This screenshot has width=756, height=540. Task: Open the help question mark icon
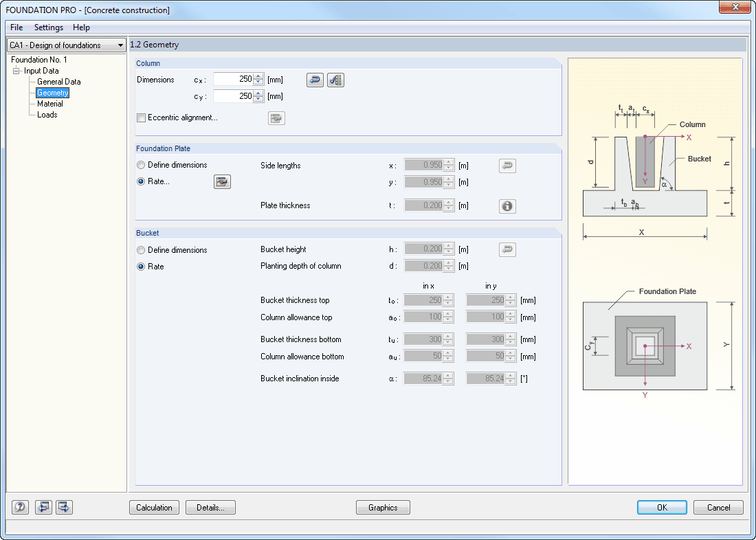point(20,507)
